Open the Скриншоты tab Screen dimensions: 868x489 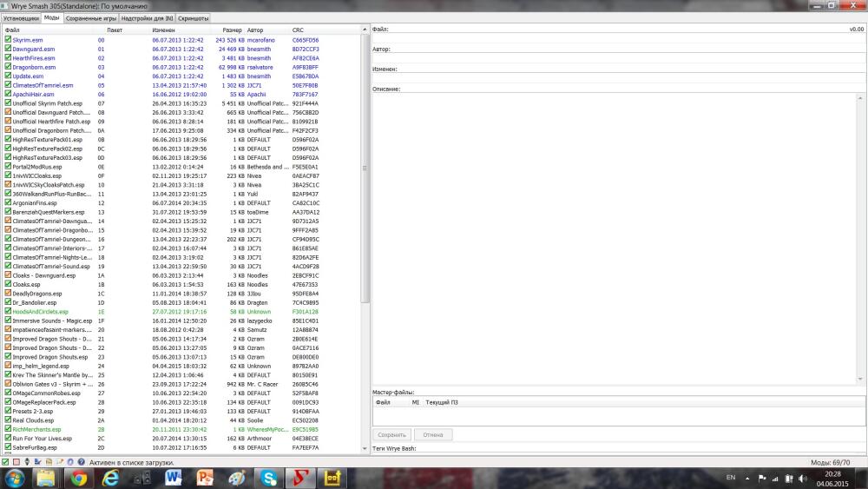pos(194,18)
